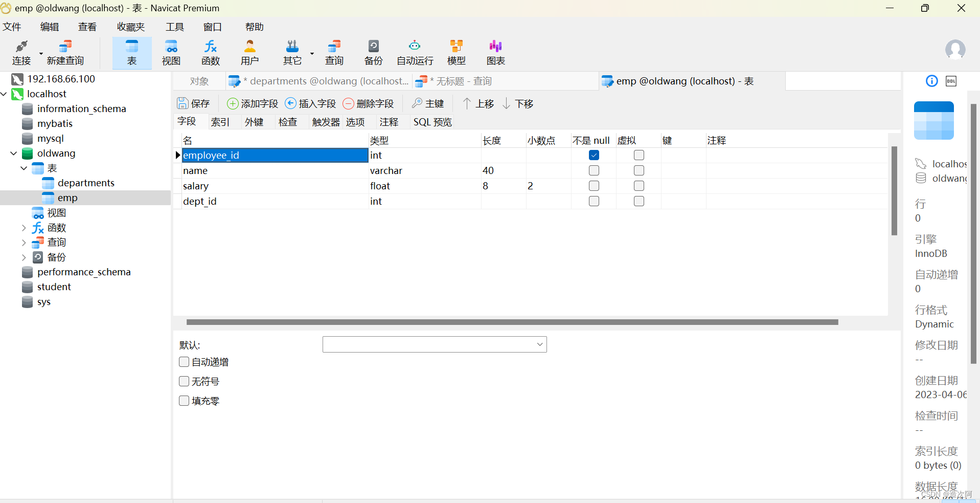980x503 pixels.
Task: Click the Others (其它) toolbar icon
Action: [292, 53]
